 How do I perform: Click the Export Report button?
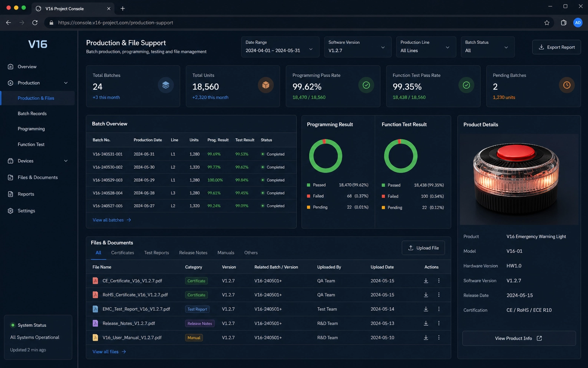pos(556,47)
